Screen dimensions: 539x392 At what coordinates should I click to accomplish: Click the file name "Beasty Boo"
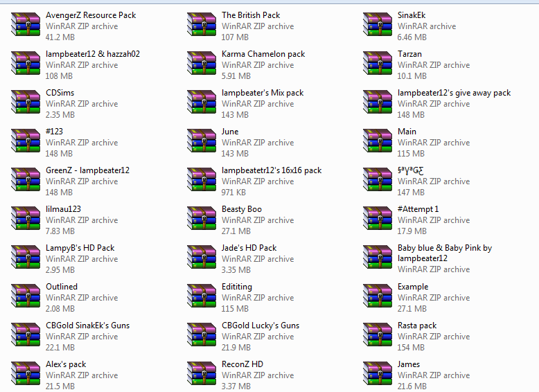pos(242,210)
